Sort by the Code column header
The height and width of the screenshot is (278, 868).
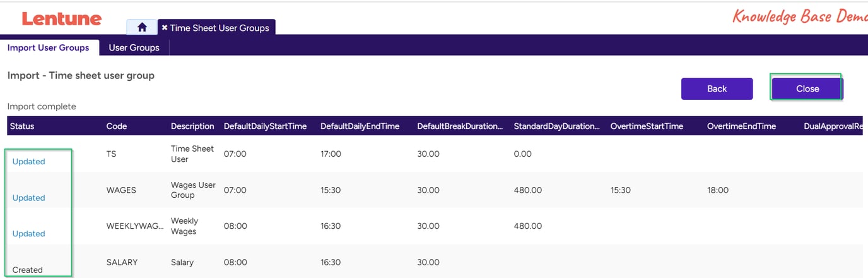coord(117,126)
